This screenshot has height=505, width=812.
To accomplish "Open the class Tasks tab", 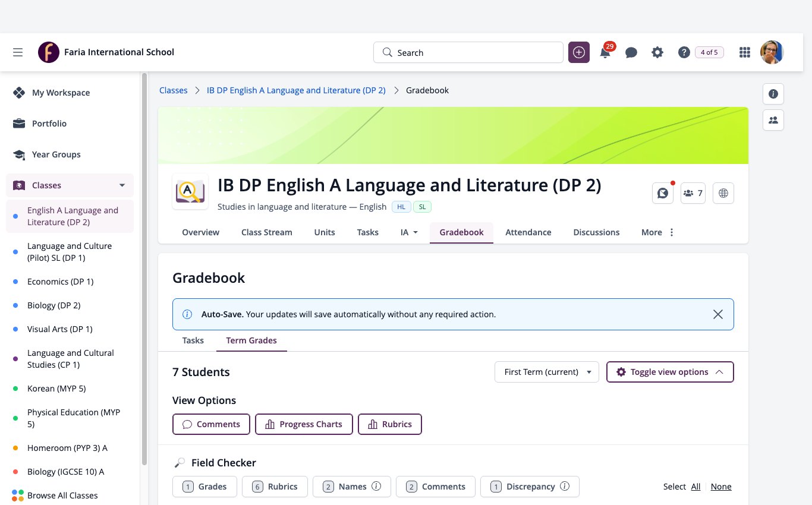I will coord(368,232).
